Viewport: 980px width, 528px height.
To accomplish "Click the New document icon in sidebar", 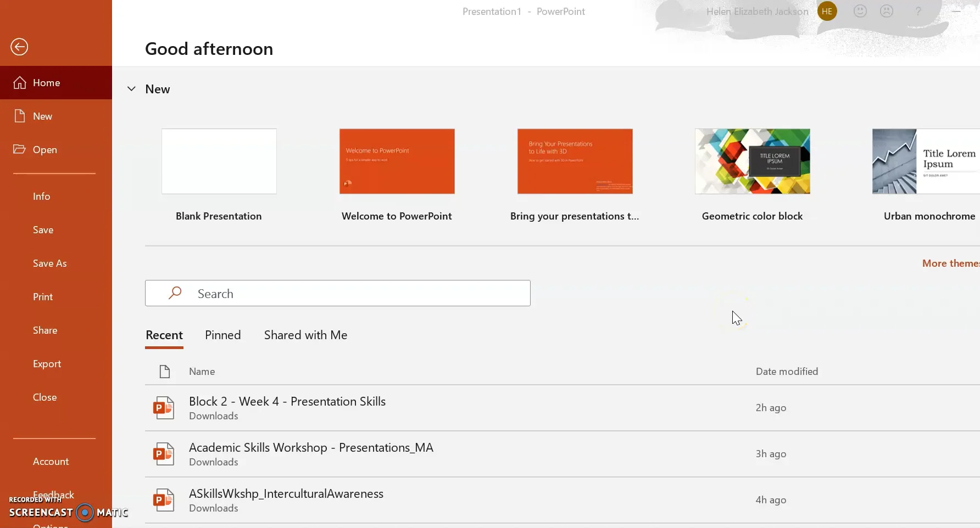I will tap(20, 116).
